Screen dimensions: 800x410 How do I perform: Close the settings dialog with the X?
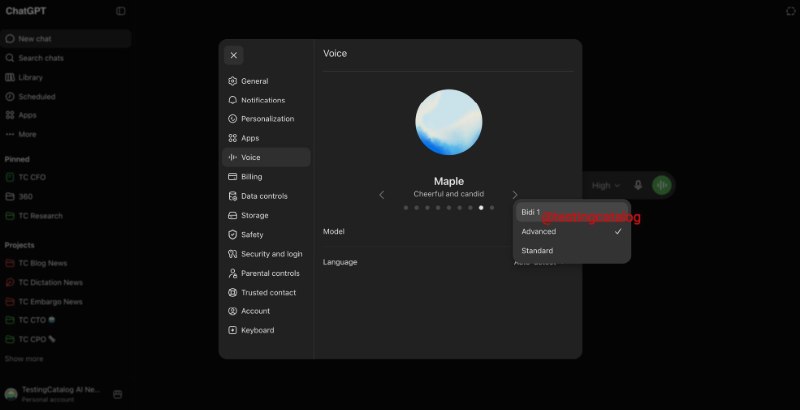coord(234,55)
